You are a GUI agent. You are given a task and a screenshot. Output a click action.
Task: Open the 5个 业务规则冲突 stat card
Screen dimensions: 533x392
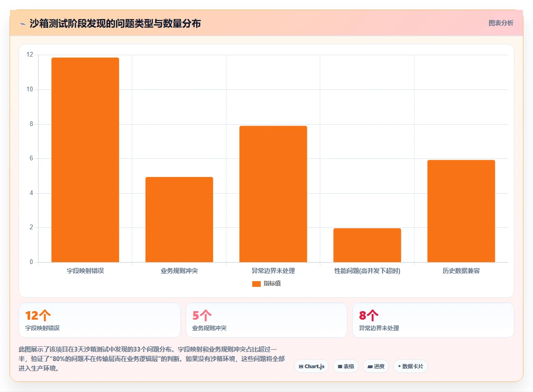266,320
